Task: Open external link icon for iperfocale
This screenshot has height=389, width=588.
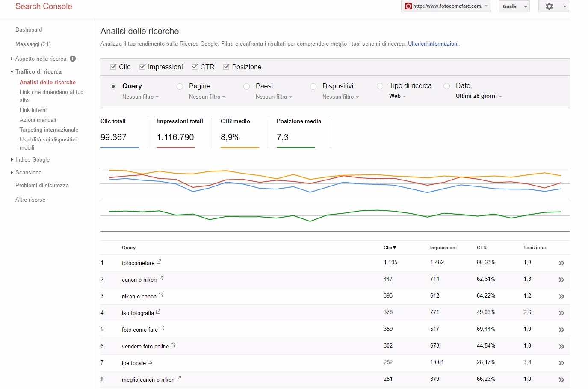Action: tap(150, 362)
